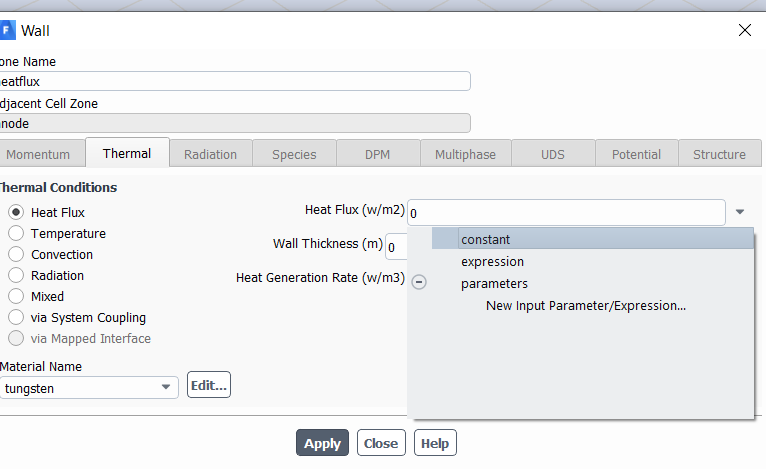Collapse the parameters tree entry
Image resolution: width=766 pixels, height=469 pixels.
tap(419, 283)
